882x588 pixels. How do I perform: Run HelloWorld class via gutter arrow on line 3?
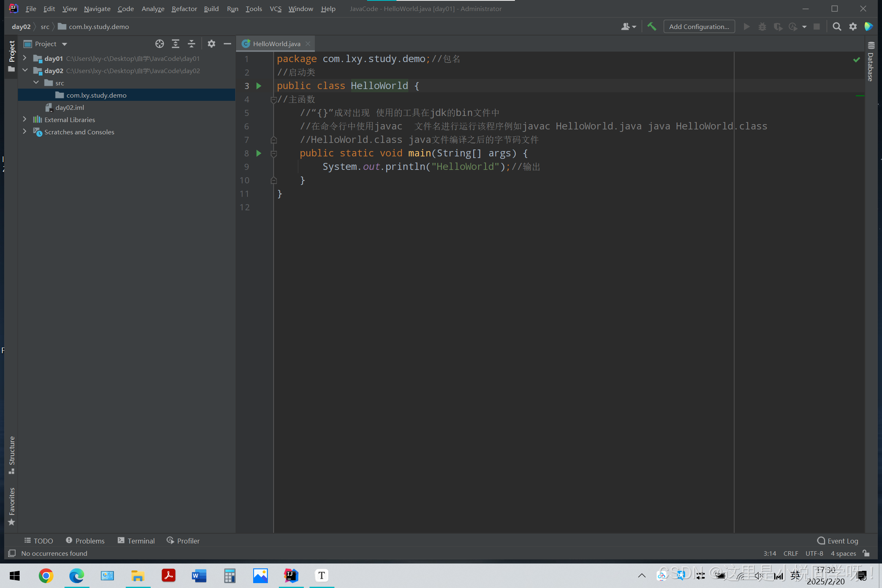click(x=258, y=86)
